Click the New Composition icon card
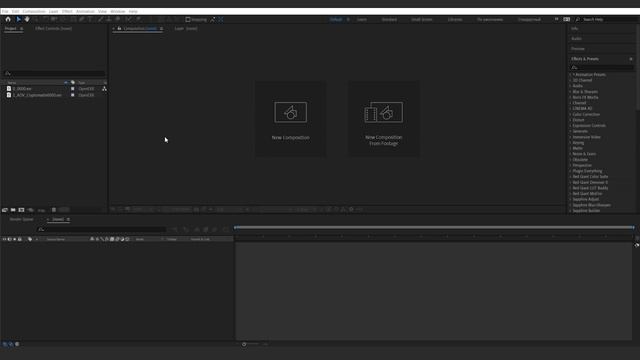The image size is (640, 360). coord(291,119)
